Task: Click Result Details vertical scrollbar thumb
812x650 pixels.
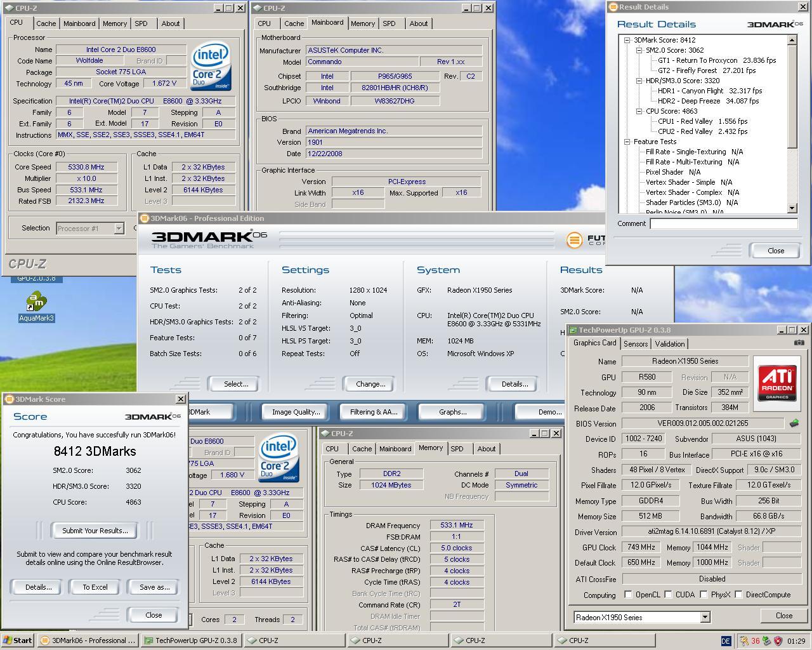Action: (x=792, y=96)
